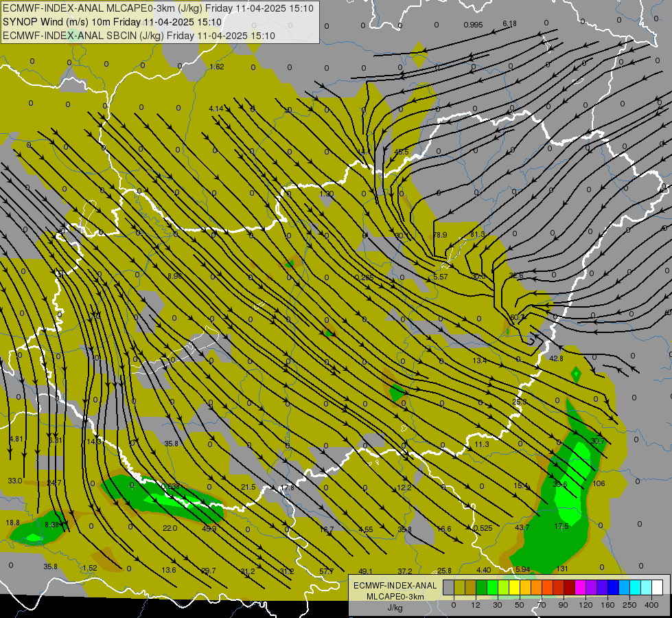Click map value 106
The width and height of the screenshot is (672, 618).
pos(599,484)
